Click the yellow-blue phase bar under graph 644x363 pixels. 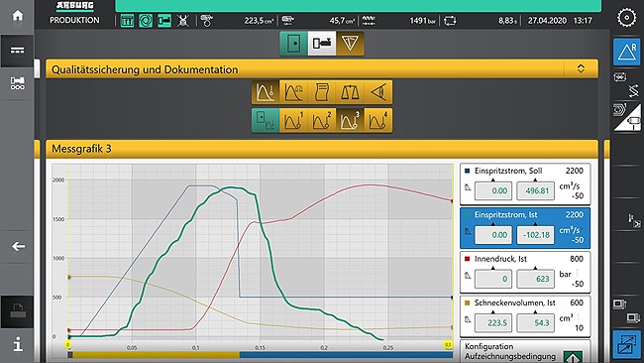pyautogui.click(x=263, y=354)
